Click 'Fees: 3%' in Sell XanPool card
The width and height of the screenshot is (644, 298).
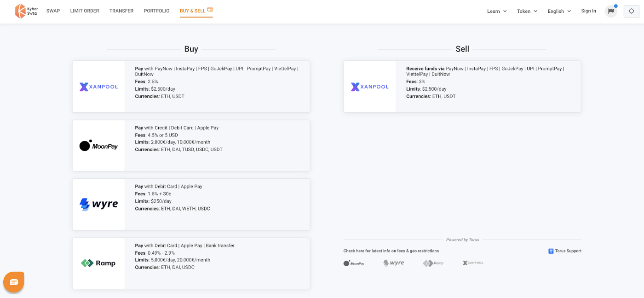416,82
